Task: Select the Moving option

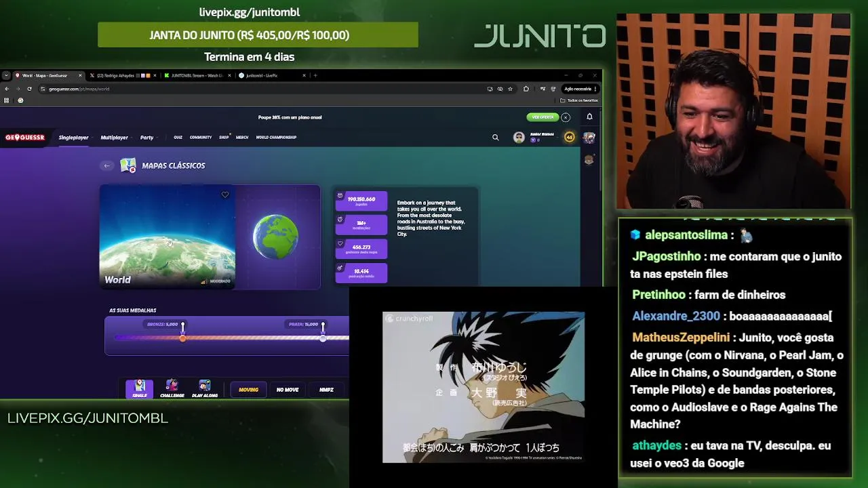Action: [248, 390]
